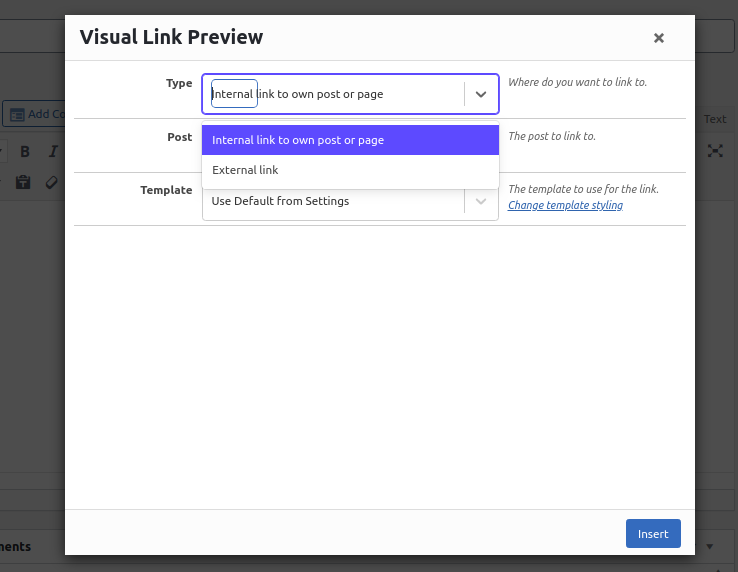
Task: Open the 'Change template styling' link
Action: 565,205
